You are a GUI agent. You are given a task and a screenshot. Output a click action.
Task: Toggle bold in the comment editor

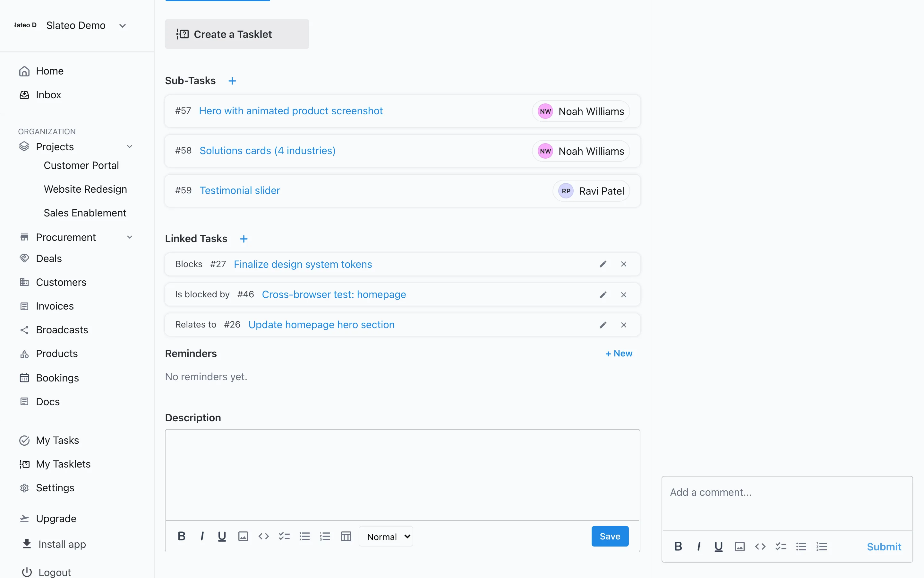coord(678,547)
